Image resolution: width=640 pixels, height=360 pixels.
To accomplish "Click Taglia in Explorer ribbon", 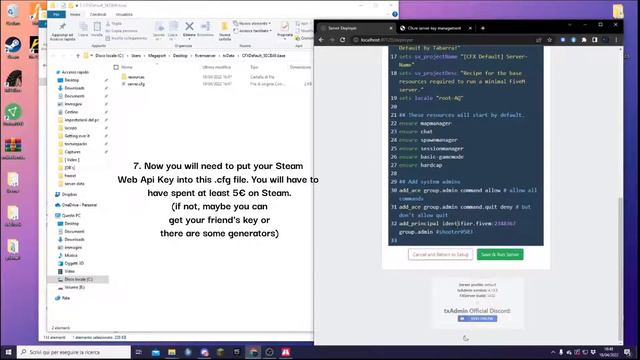I will [114, 24].
